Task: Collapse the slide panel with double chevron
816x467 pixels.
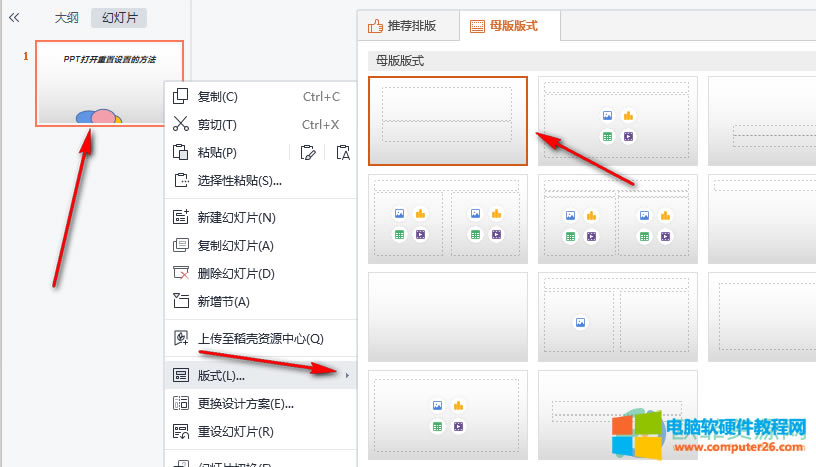Action: [14, 18]
